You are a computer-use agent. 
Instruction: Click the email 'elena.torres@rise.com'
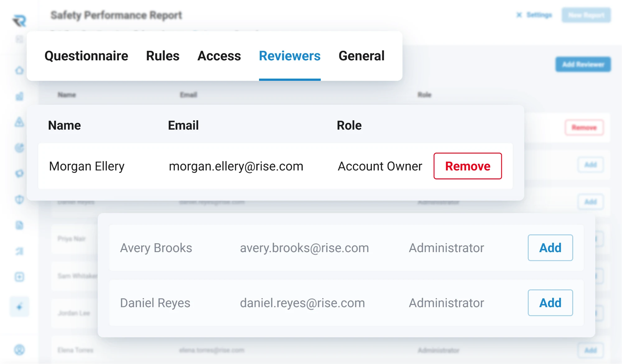tap(212, 350)
